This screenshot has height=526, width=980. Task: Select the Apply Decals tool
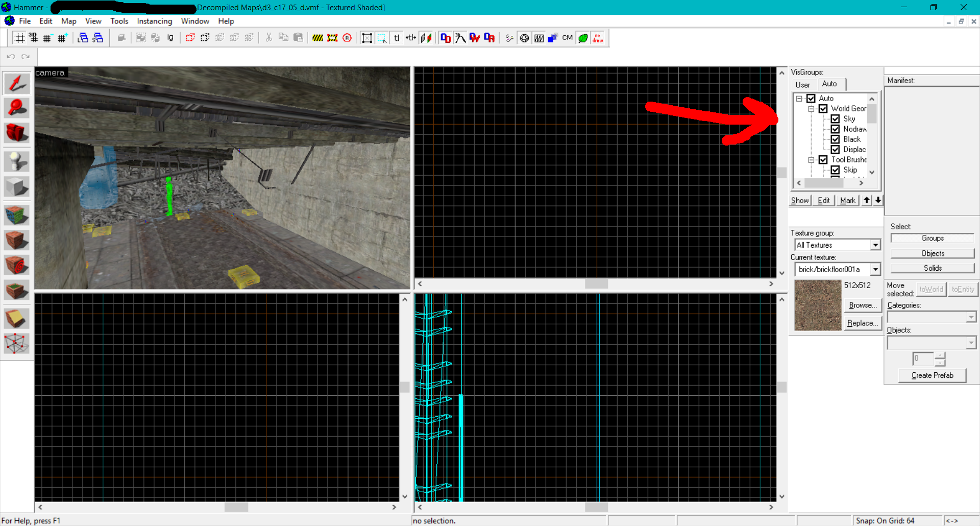click(17, 265)
